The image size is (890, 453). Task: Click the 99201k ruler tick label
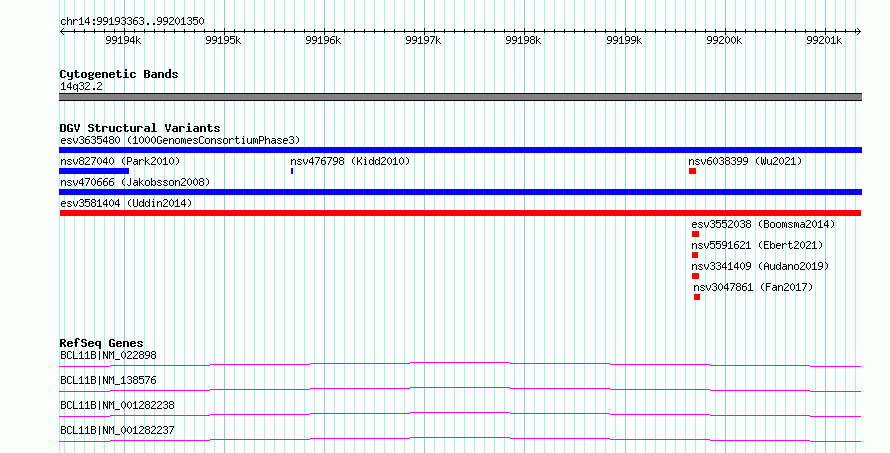pos(824,40)
